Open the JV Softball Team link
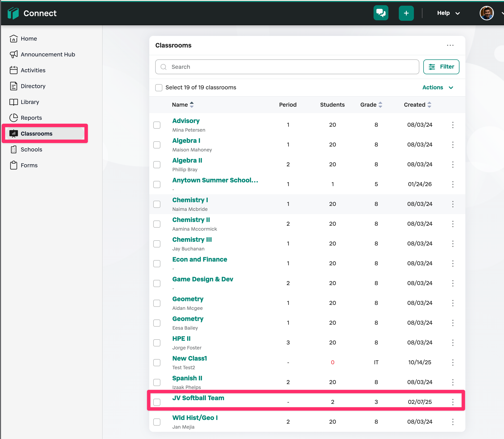The image size is (504, 439). tap(198, 398)
